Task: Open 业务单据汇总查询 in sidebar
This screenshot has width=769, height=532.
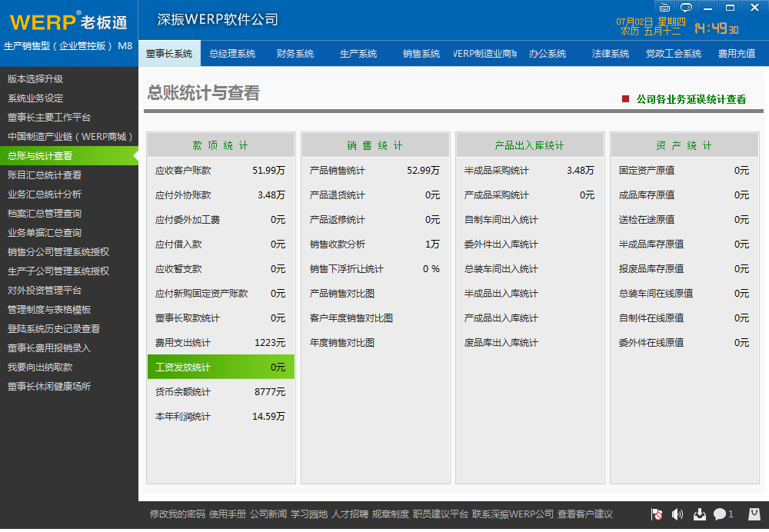Action: point(69,232)
